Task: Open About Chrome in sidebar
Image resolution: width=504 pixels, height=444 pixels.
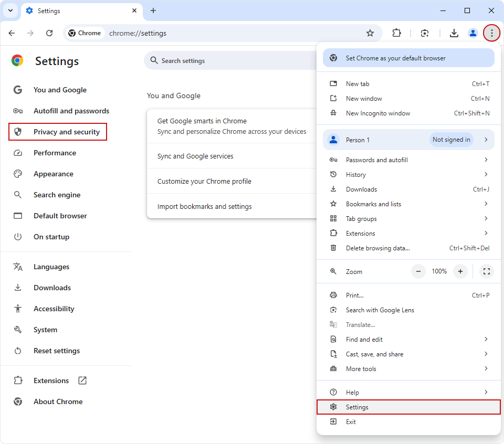Action: [58, 401]
